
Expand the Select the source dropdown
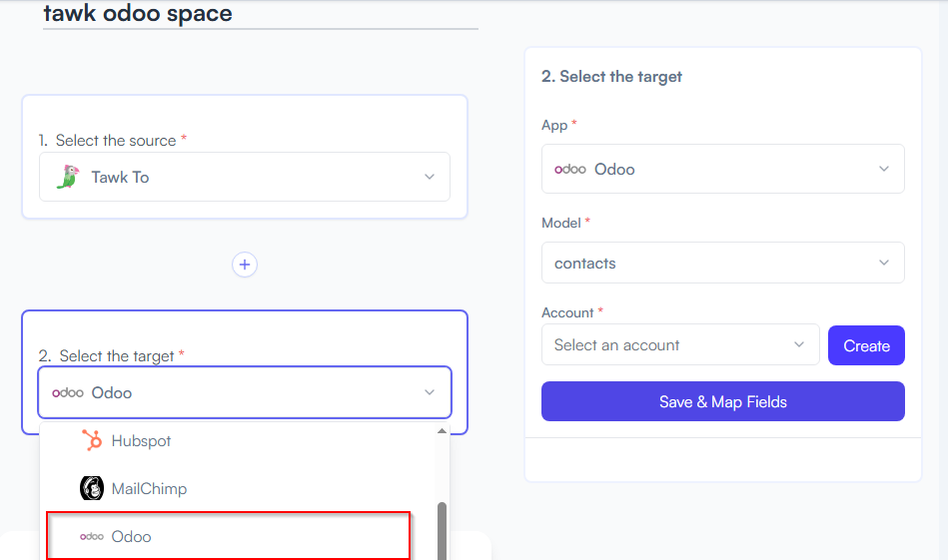point(245,177)
